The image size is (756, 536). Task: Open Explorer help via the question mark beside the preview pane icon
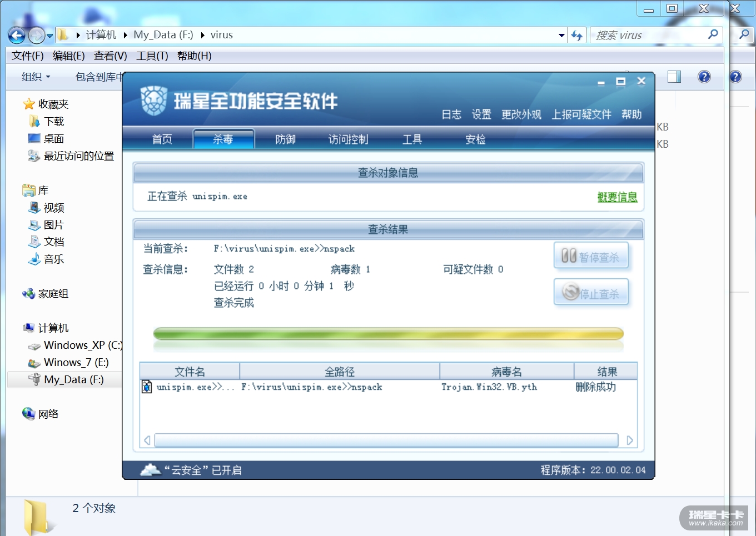[704, 77]
